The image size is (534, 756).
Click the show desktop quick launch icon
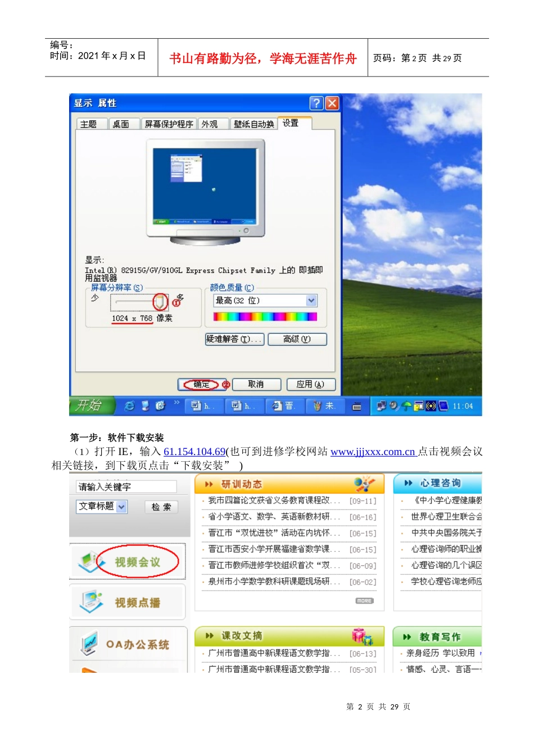point(145,406)
